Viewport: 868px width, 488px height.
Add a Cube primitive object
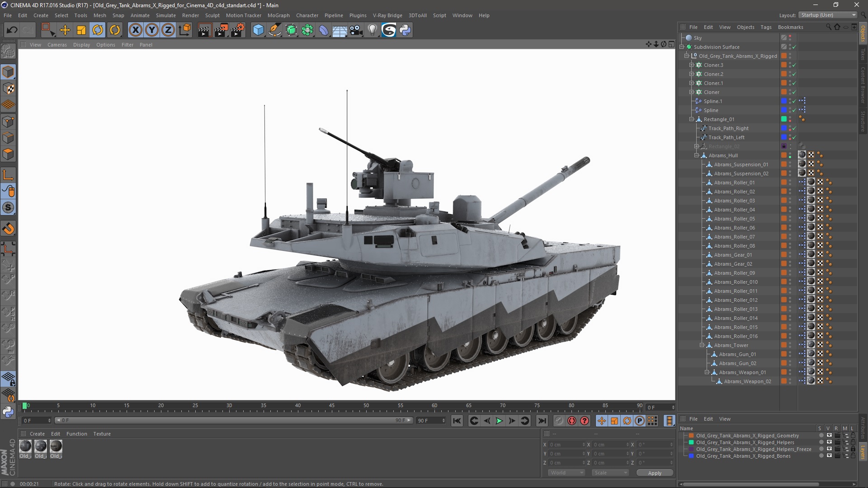258,30
